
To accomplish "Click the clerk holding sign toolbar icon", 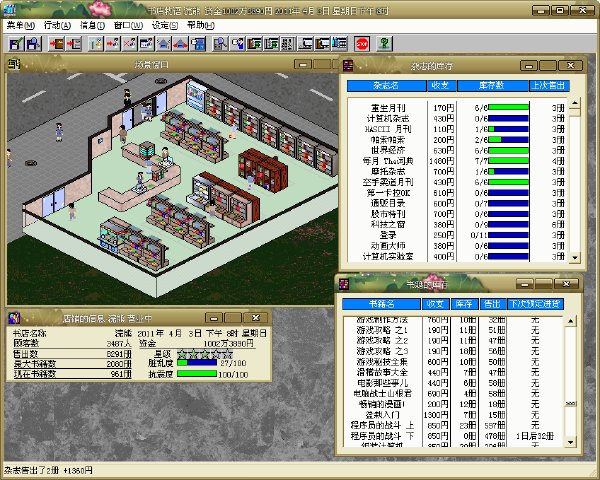I will (238, 44).
